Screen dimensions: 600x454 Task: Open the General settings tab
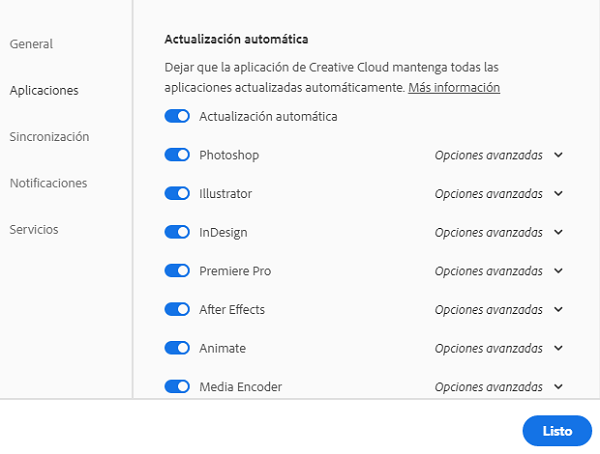coord(31,44)
